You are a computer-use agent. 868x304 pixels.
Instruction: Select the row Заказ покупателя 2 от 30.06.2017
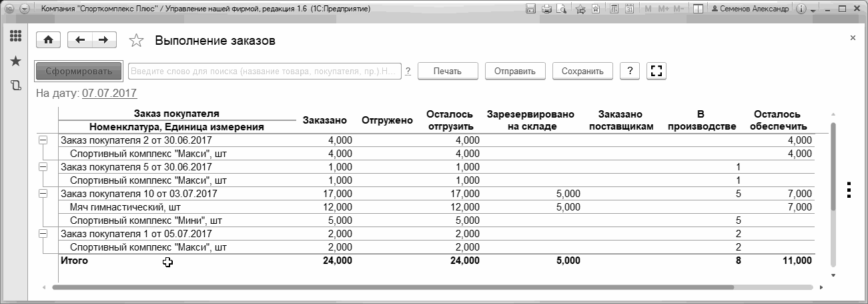[x=436, y=140]
